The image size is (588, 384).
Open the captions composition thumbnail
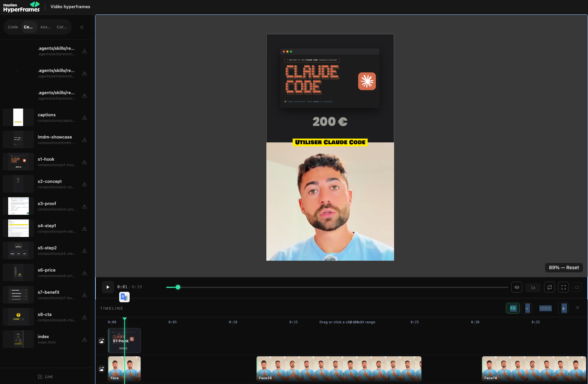click(18, 117)
